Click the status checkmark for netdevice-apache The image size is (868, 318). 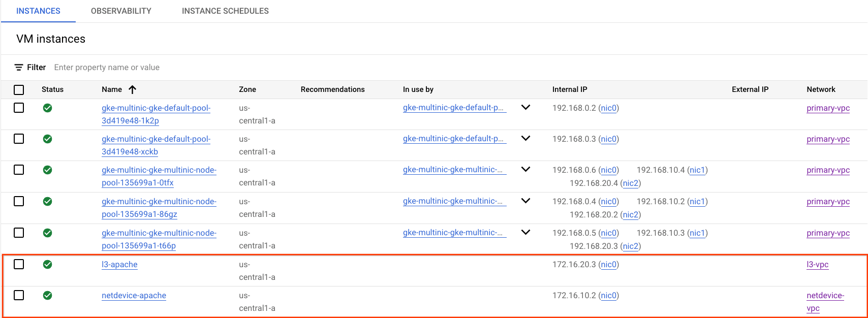click(47, 295)
